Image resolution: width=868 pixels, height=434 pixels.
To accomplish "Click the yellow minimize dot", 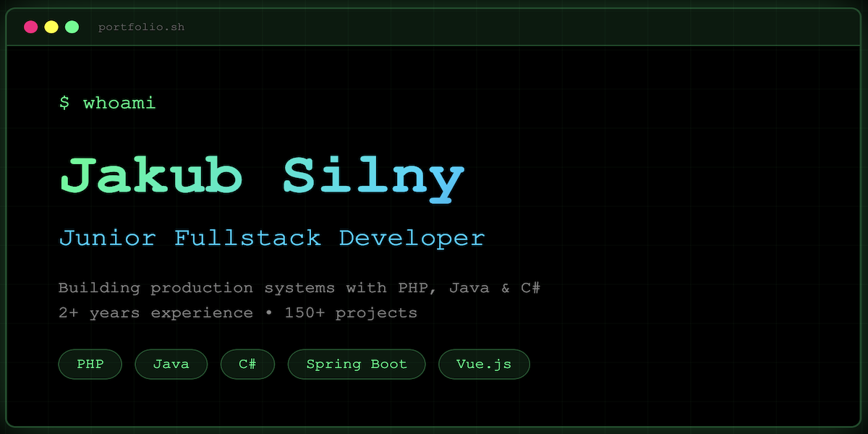I will click(51, 27).
